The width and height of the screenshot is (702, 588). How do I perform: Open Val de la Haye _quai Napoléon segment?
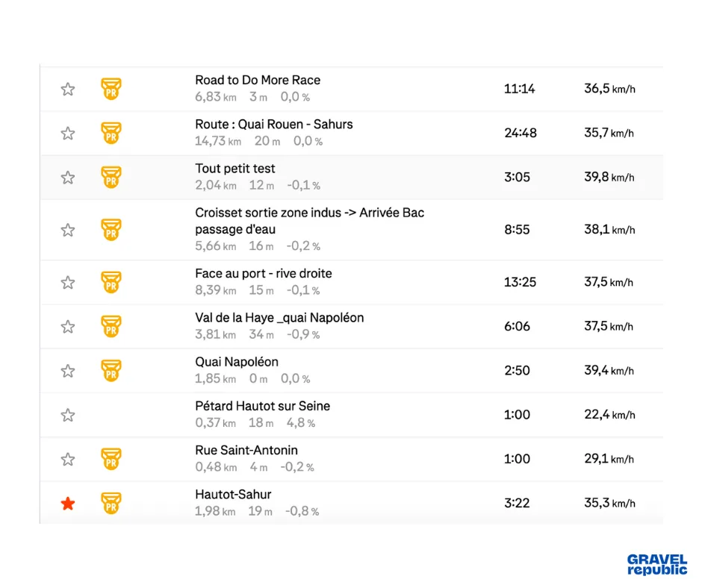tap(279, 318)
